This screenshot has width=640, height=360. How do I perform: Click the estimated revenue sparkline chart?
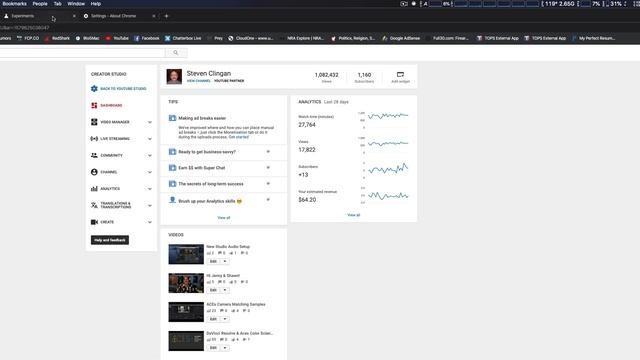pyautogui.click(x=388, y=196)
